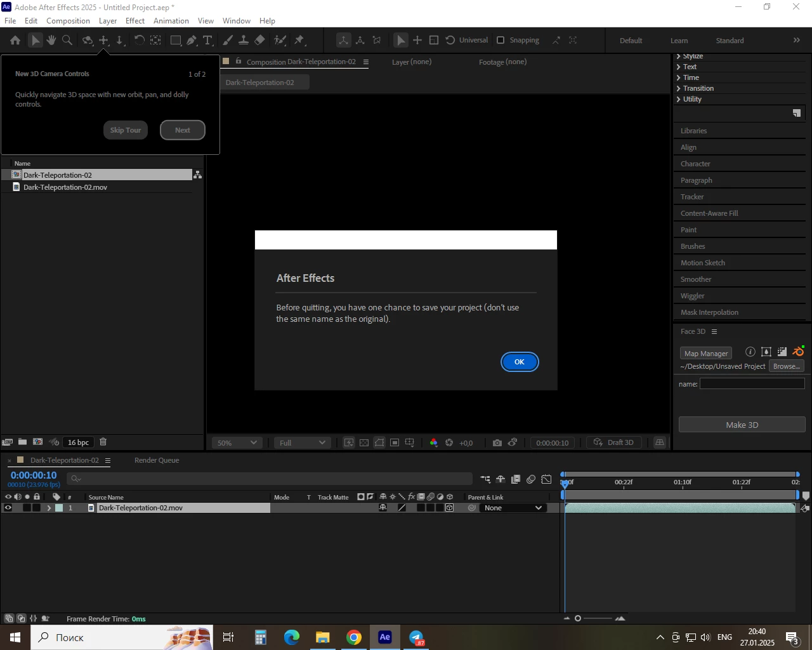
Task: Toggle the Local Axis mode icon
Action: [343, 40]
